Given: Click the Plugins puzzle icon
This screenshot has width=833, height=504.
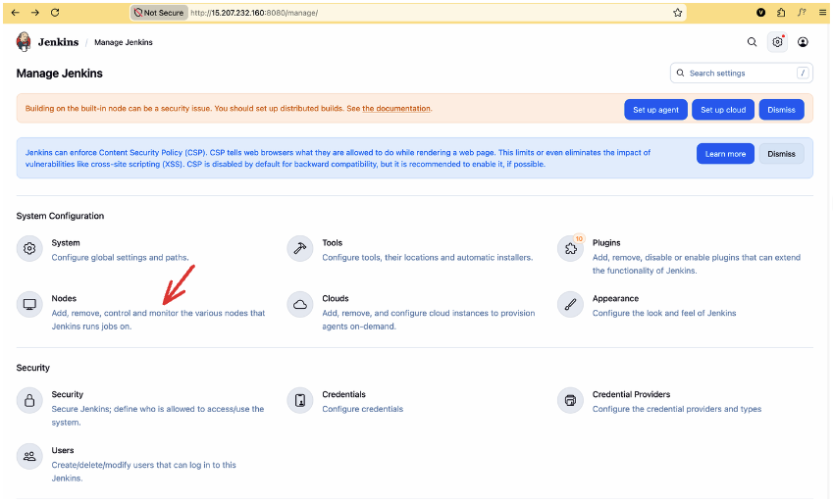Looking at the screenshot, I should 571,248.
